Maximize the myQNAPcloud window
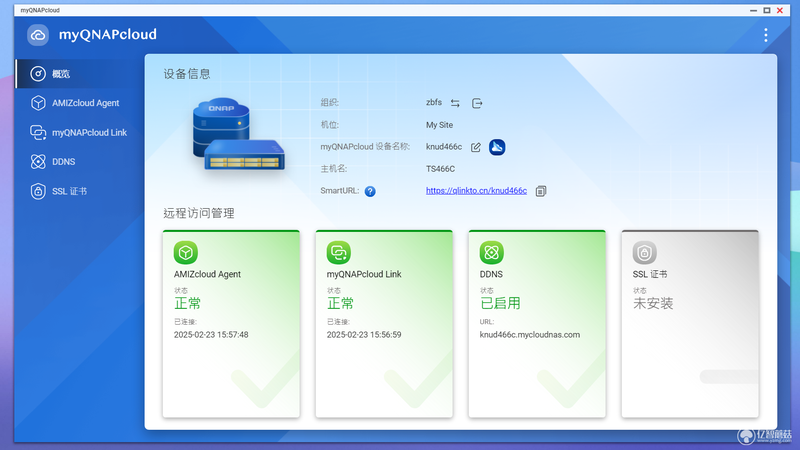This screenshot has height=450, width=800. tap(766, 10)
